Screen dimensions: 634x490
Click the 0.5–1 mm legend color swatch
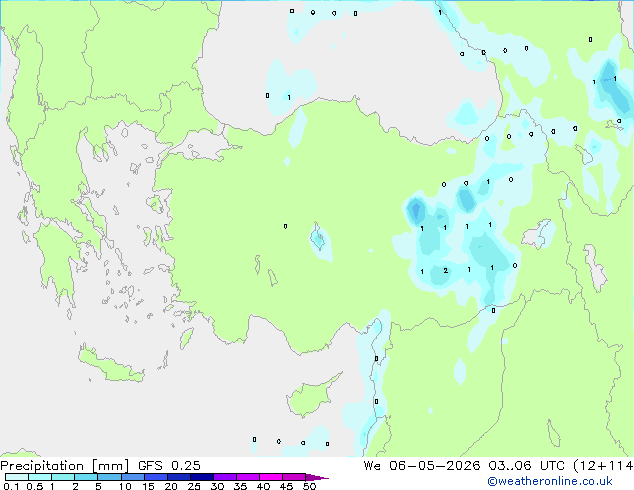(40, 477)
